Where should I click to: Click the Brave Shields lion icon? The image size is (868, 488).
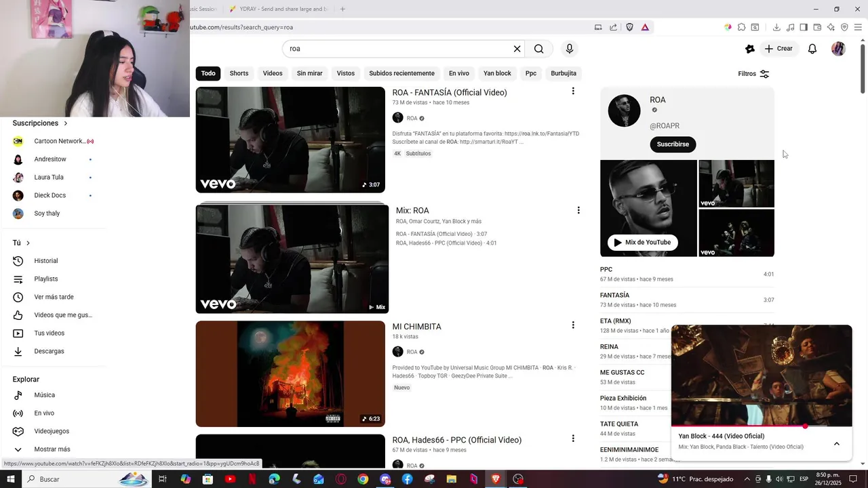tap(630, 27)
